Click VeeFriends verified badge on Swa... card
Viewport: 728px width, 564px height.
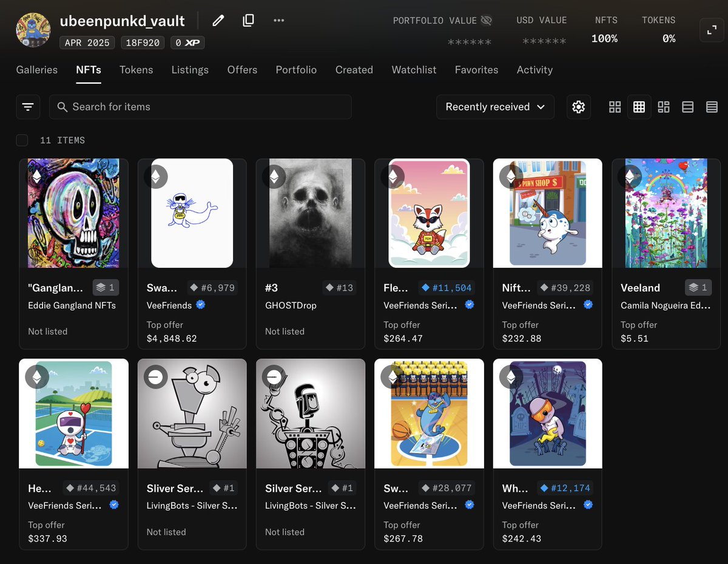201,305
